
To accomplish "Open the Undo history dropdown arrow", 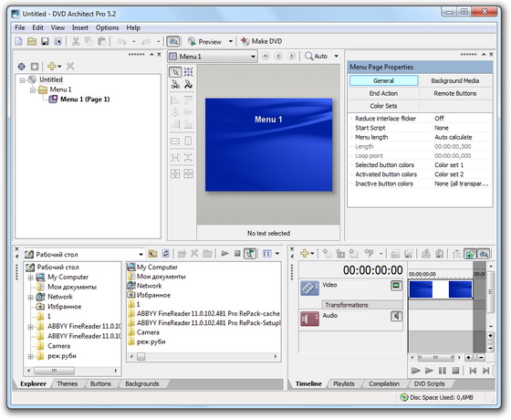I will [133, 41].
